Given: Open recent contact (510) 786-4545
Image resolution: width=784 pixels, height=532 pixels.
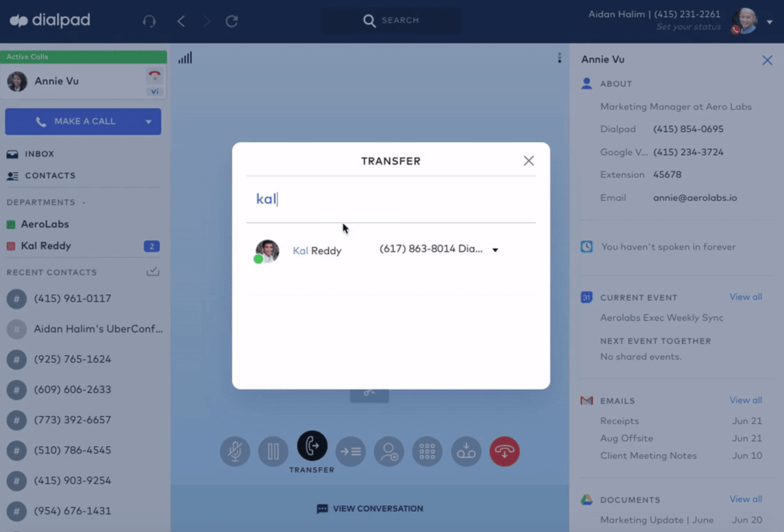Looking at the screenshot, I should (x=72, y=450).
